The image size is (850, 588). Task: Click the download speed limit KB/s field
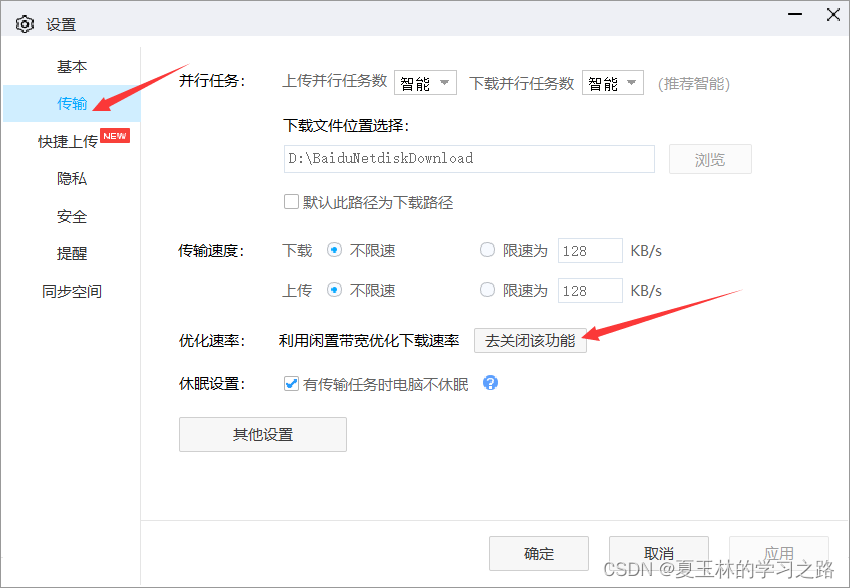[590, 250]
